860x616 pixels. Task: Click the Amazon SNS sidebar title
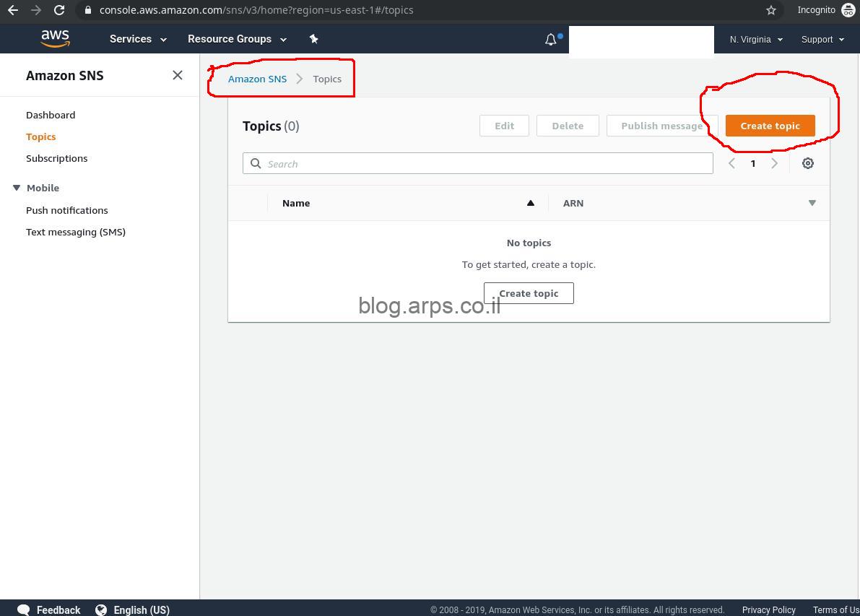point(65,76)
